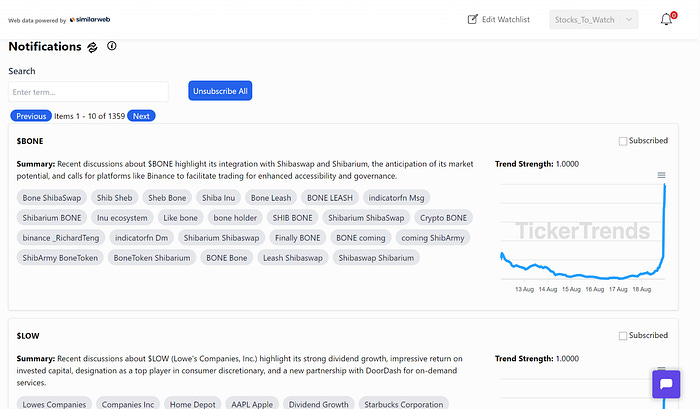This screenshot has height=409, width=700.
Task: Expand the Stocks_To_Watch dropdown
Action: coord(593,20)
